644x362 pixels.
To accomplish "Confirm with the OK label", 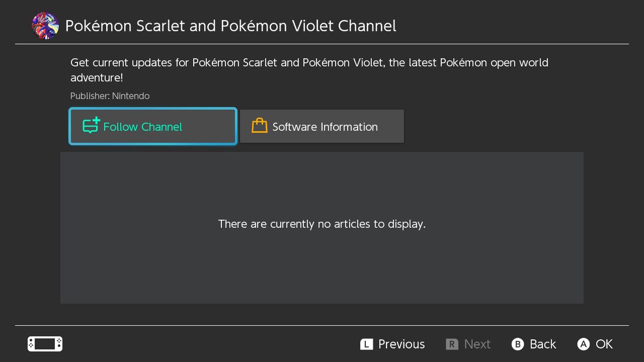I will coord(604,344).
